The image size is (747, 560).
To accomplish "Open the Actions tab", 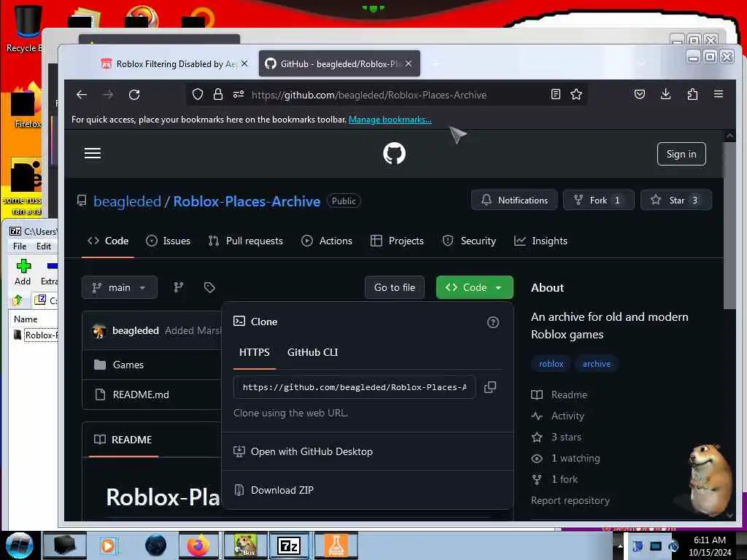I will pos(327,241).
